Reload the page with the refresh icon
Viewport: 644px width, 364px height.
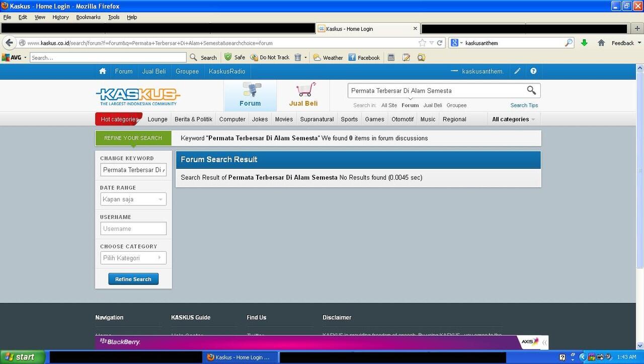coord(440,43)
